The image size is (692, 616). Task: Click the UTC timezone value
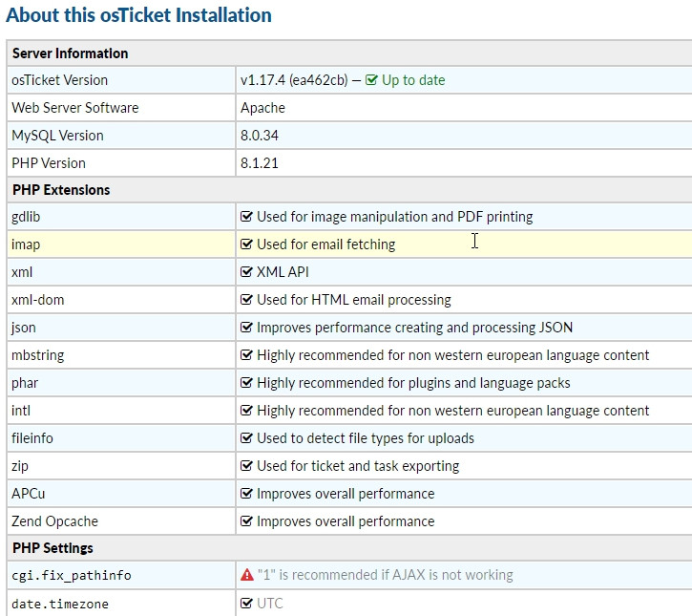(270, 604)
